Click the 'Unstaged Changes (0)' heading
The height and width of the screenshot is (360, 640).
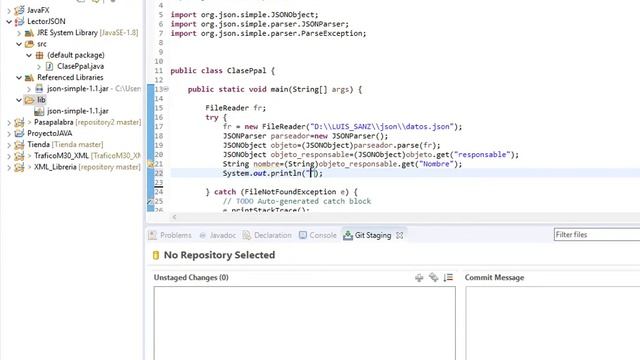coord(191,278)
